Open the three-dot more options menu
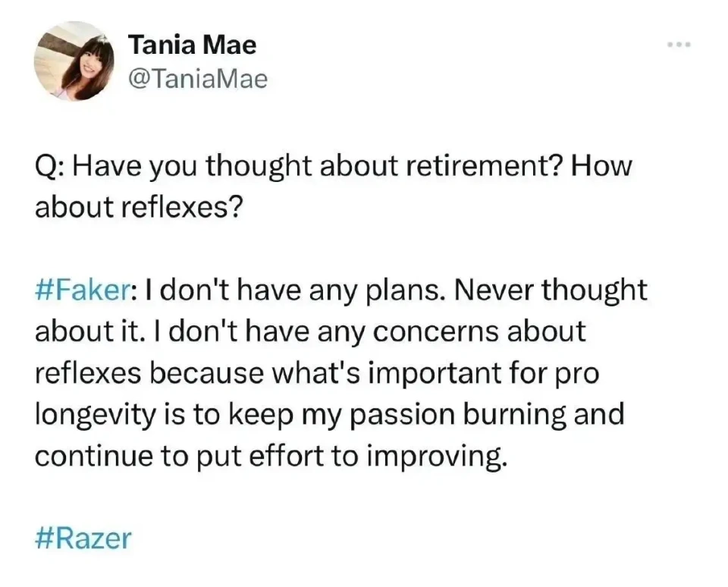The image size is (728, 587). click(x=679, y=45)
